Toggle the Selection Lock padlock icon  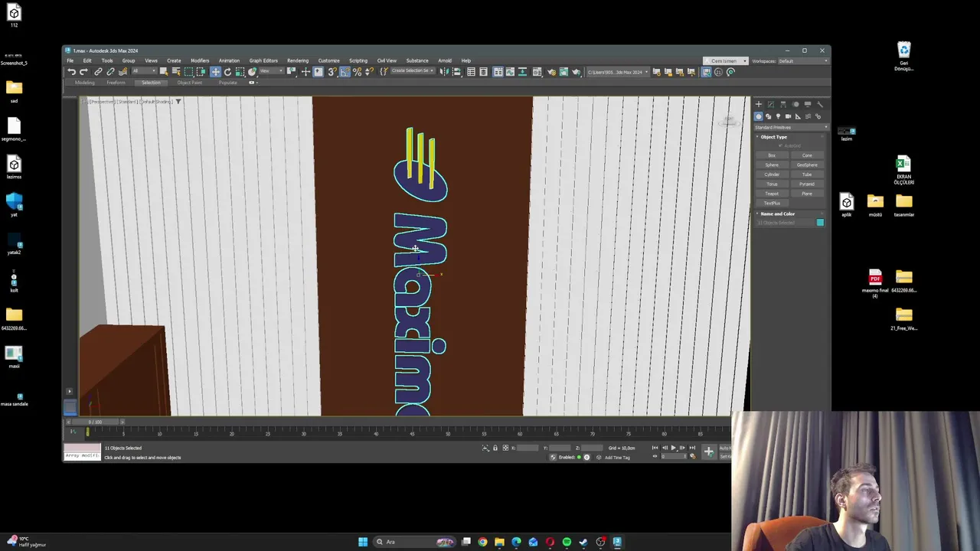495,448
